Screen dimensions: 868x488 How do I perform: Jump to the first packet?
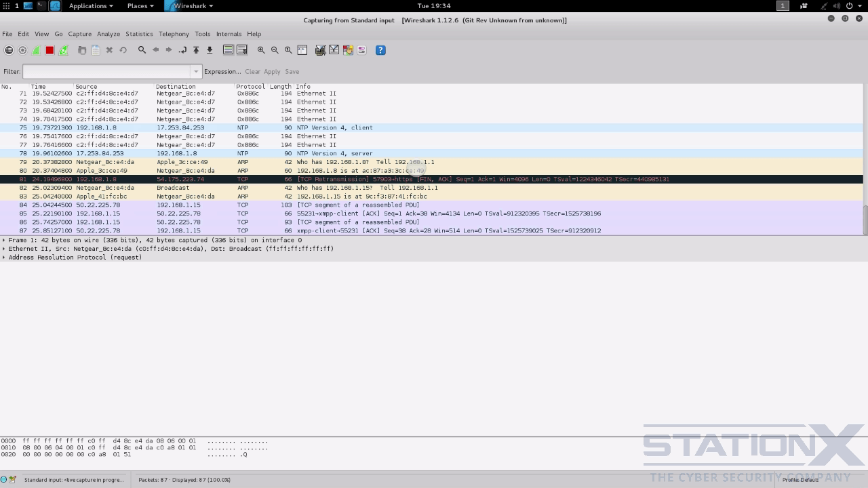(196, 50)
